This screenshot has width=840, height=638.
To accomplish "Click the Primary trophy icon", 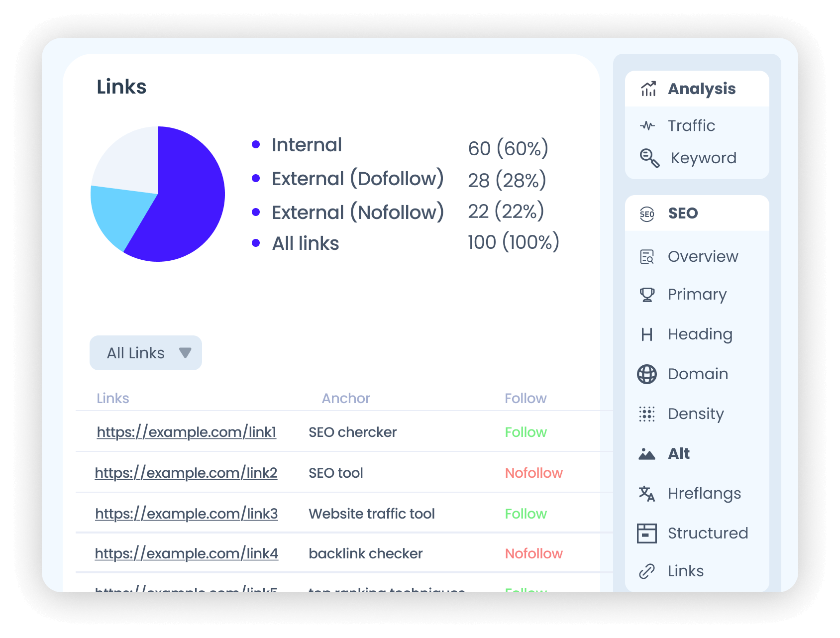I will click(647, 295).
